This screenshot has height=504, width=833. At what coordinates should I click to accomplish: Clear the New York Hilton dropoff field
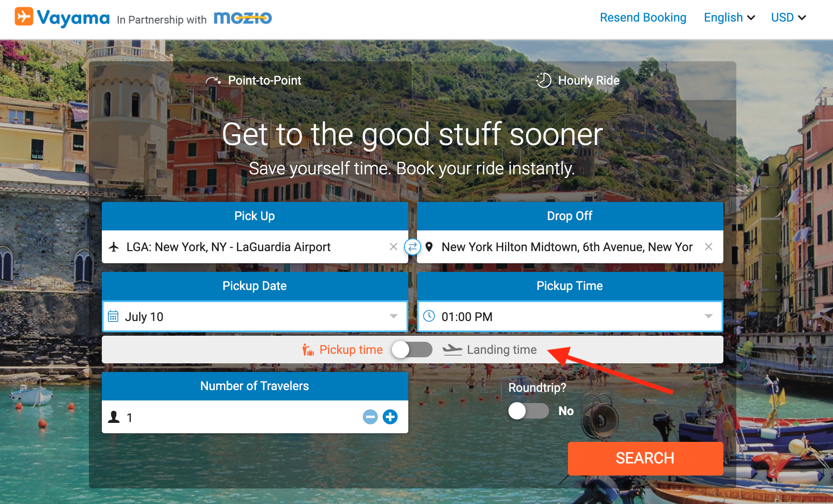[708, 247]
